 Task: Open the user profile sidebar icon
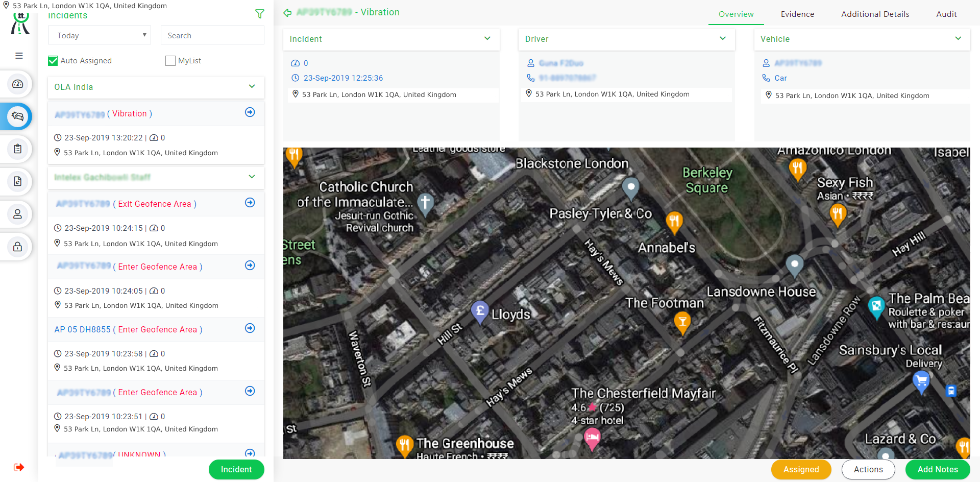click(18, 214)
